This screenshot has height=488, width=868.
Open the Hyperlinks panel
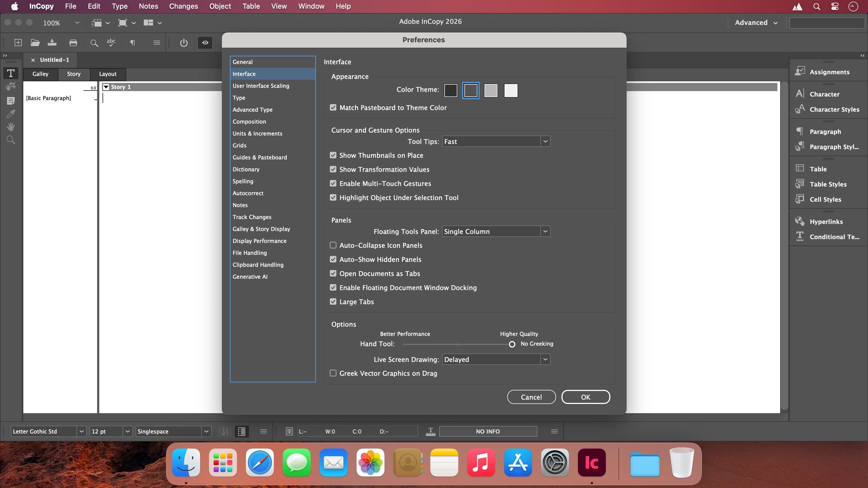pyautogui.click(x=826, y=221)
